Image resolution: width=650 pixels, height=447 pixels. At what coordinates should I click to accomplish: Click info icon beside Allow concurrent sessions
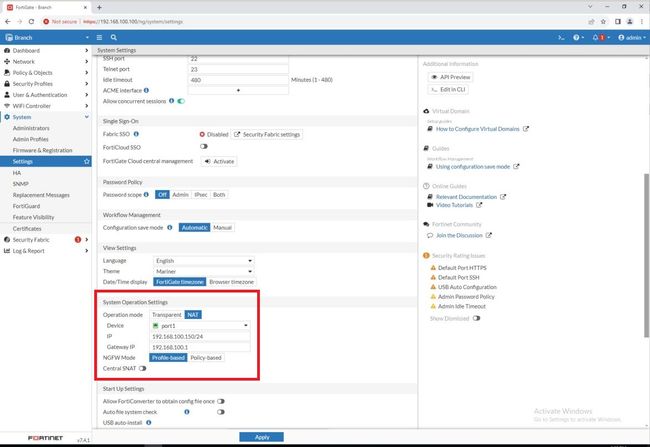[x=171, y=101]
